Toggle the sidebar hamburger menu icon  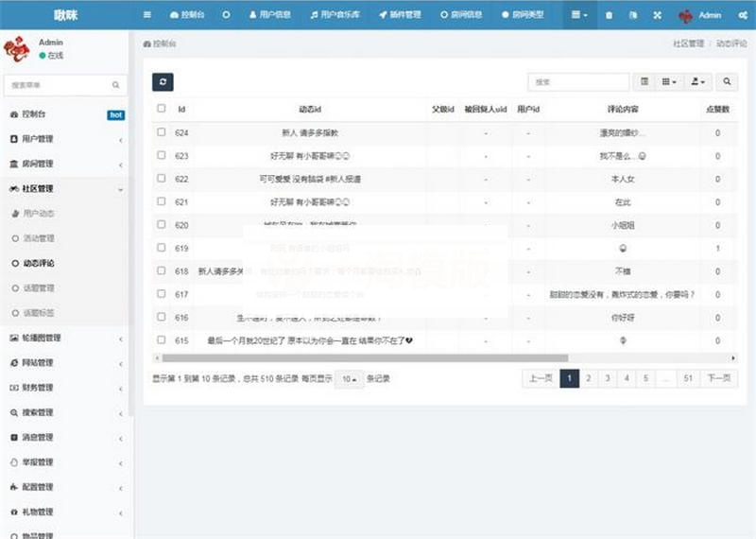pyautogui.click(x=146, y=15)
